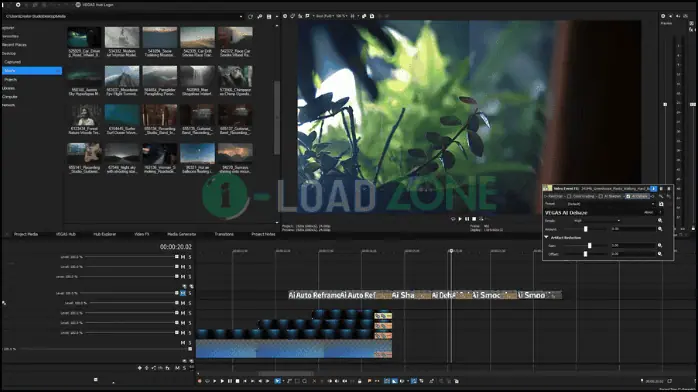Unmute the fourth track with highlighted M button
Screen dimensions: 698x392
tap(183, 293)
